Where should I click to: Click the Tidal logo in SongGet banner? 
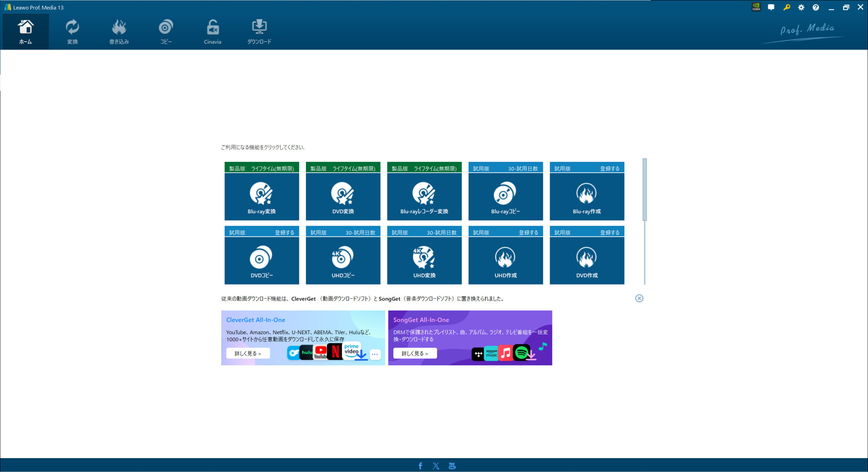pos(478,354)
